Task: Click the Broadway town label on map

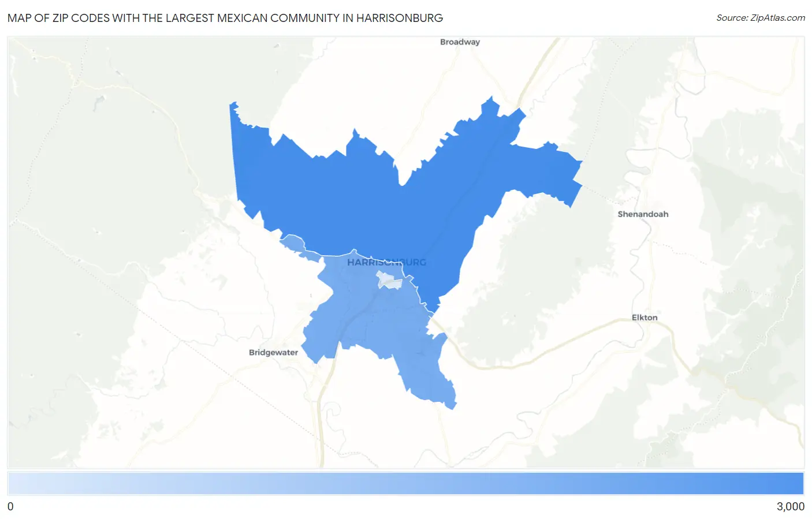Action: coord(460,42)
